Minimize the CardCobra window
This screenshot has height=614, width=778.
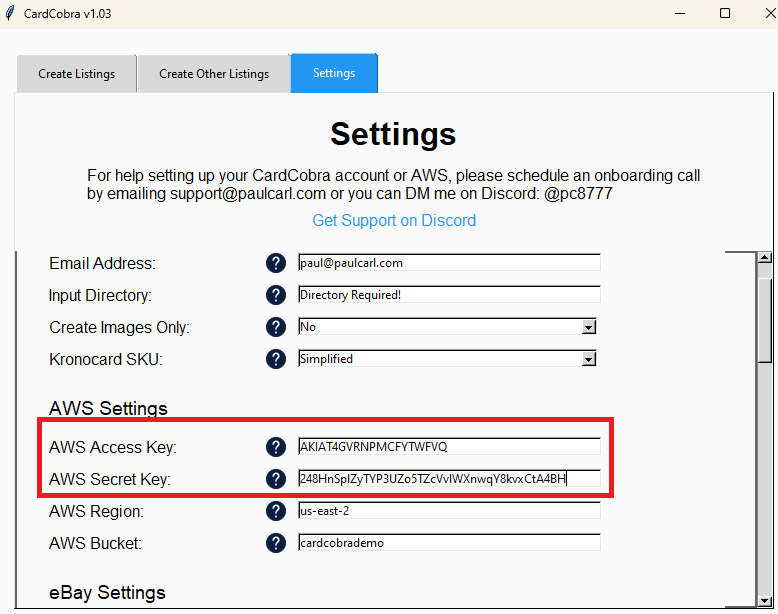point(680,13)
